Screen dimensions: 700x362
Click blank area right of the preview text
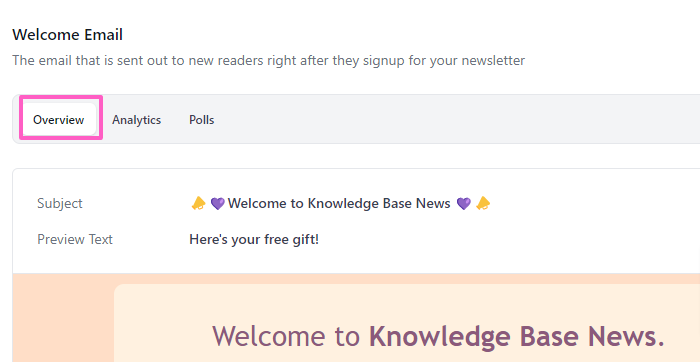509,239
